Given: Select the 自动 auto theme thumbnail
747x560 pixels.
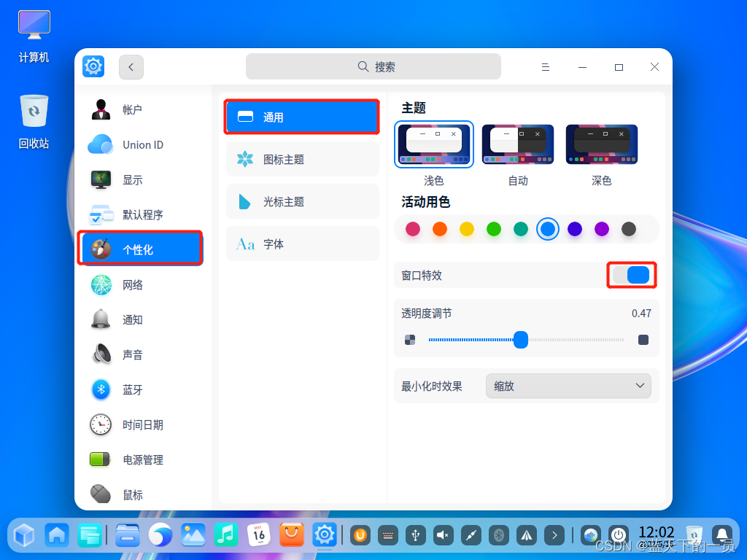Looking at the screenshot, I should [518, 144].
